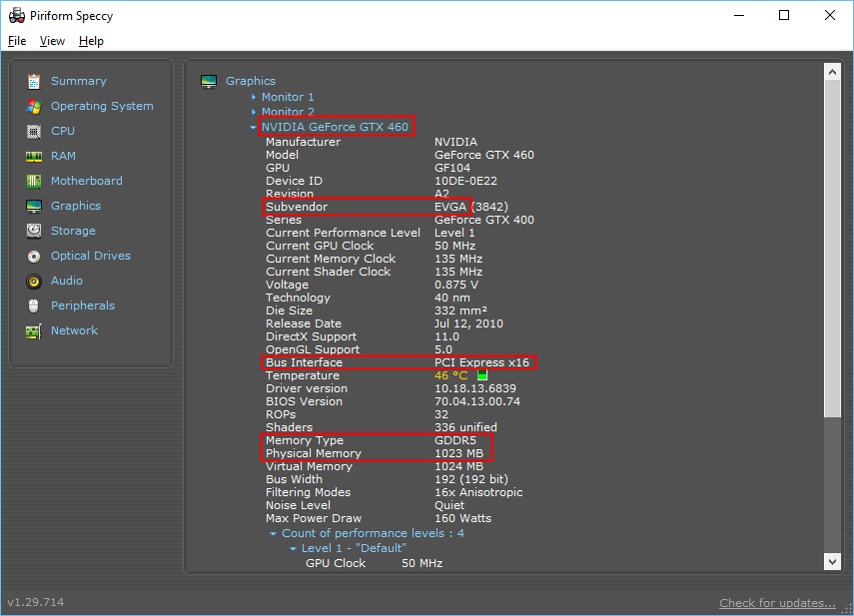
Task: Expand the Monitor 1 node
Action: pyautogui.click(x=254, y=98)
